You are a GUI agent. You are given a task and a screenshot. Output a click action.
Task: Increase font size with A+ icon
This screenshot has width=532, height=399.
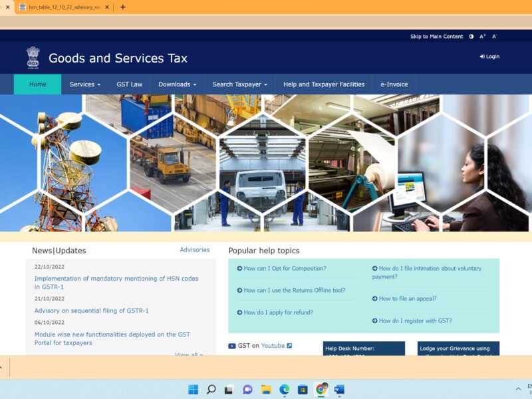click(x=483, y=37)
